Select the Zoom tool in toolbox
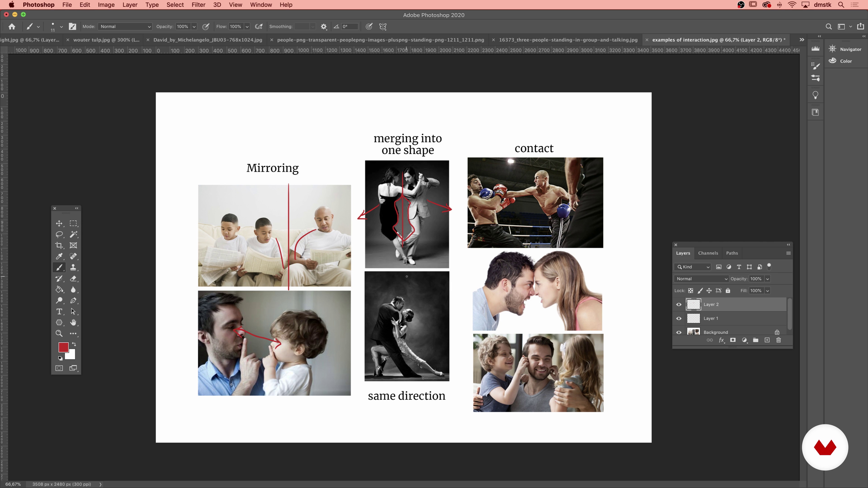Image resolution: width=868 pixels, height=488 pixels. [59, 333]
